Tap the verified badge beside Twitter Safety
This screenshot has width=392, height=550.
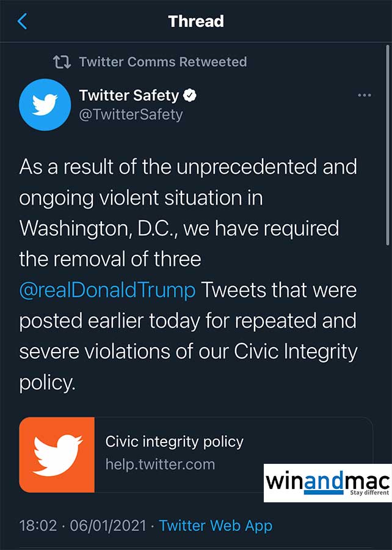coord(191,95)
